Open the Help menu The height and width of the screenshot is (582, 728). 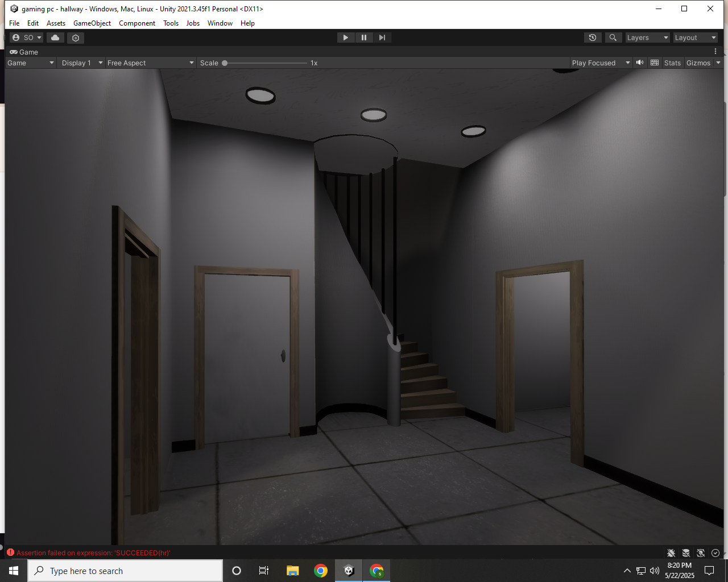(247, 23)
